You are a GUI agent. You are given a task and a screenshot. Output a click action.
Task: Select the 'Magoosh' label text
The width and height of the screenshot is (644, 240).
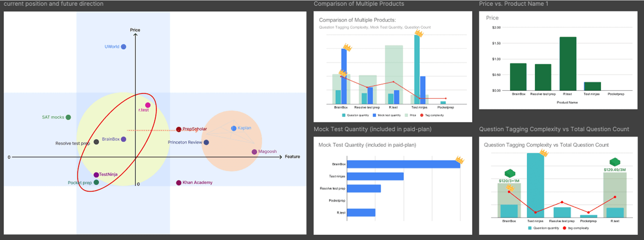(267, 151)
